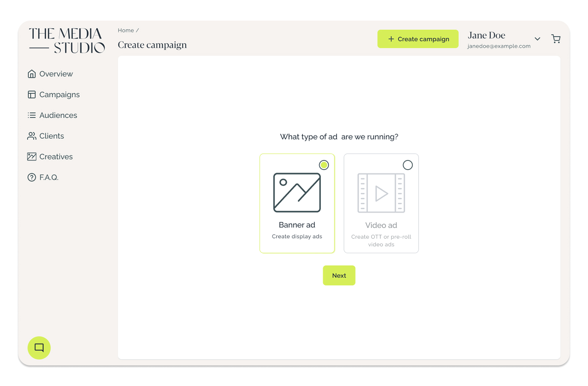This screenshot has height=386, width=588.
Task: Select the Video ad radio button
Action: click(x=408, y=165)
